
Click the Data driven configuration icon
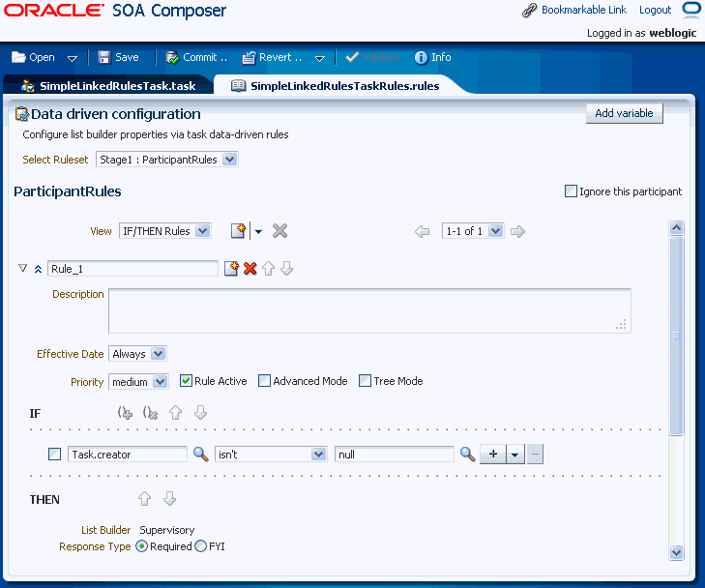(21, 114)
